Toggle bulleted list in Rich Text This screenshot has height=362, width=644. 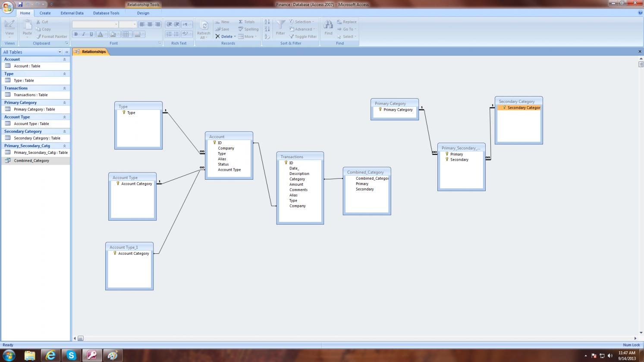click(x=176, y=34)
